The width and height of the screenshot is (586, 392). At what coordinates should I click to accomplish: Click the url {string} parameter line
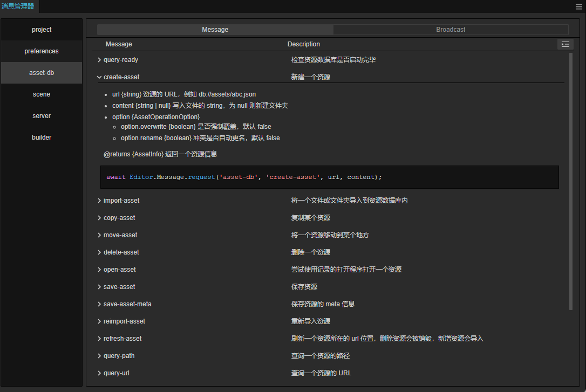[184, 94]
